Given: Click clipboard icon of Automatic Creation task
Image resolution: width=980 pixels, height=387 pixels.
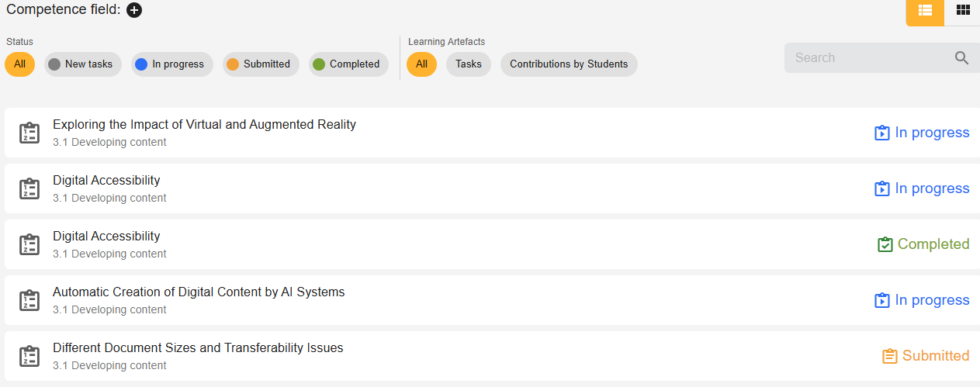Looking at the screenshot, I should point(29,300).
